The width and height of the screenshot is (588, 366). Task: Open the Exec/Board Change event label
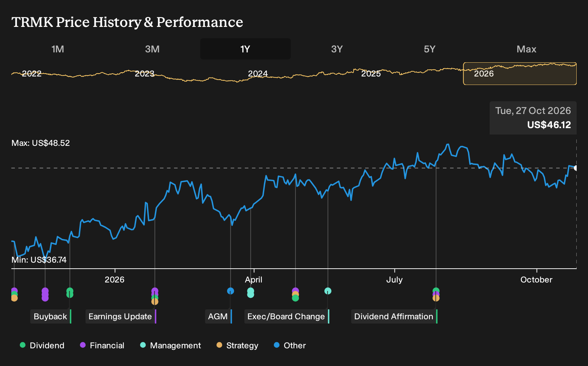tap(287, 316)
